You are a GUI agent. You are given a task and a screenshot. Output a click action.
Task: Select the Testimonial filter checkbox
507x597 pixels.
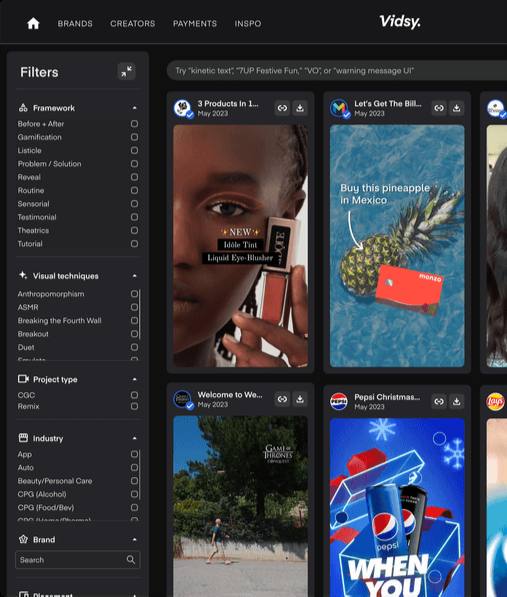click(x=134, y=217)
